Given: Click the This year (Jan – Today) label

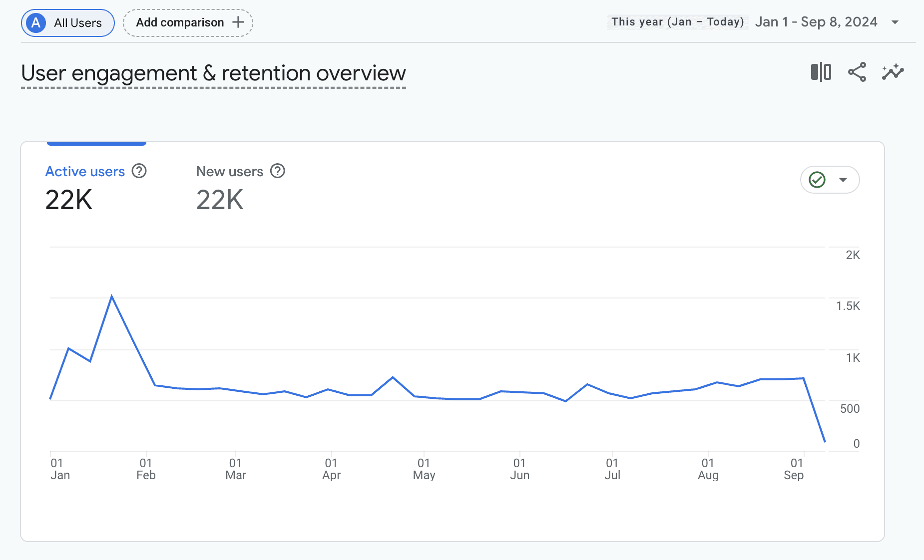Looking at the screenshot, I should (678, 22).
